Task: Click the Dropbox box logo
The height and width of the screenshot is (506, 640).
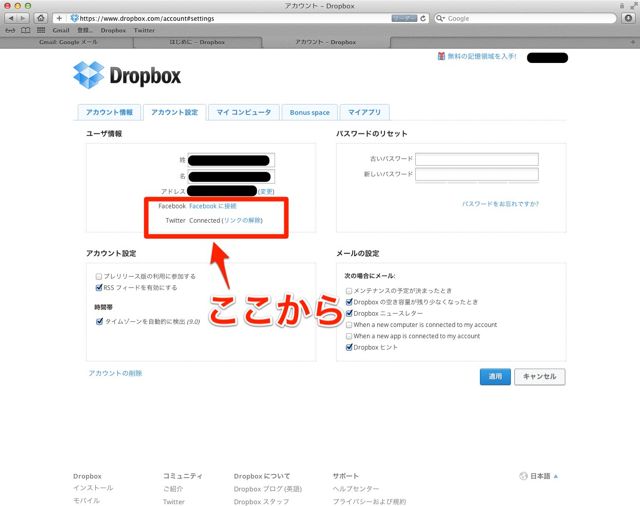Action: [x=89, y=75]
